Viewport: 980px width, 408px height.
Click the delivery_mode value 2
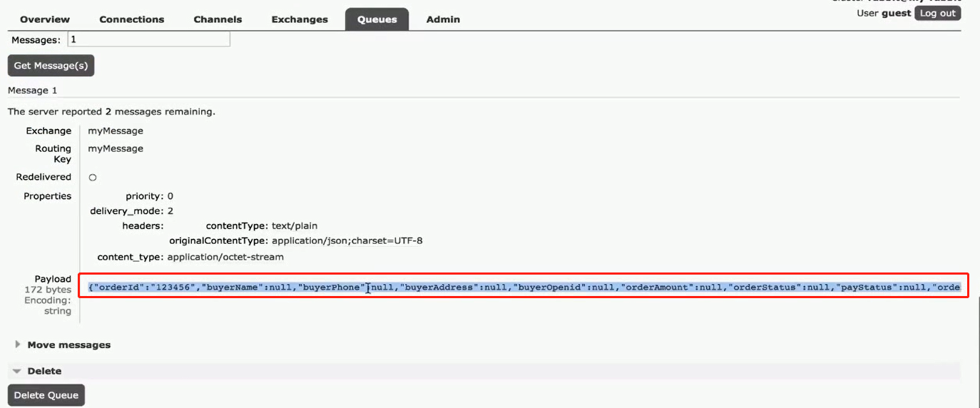[170, 211]
